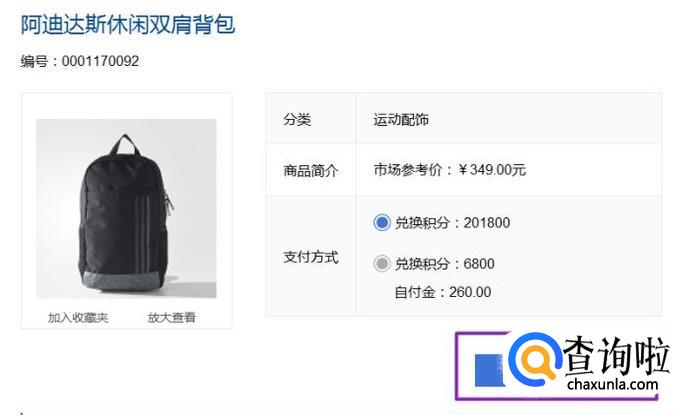Click the 编号 label text

34,61
